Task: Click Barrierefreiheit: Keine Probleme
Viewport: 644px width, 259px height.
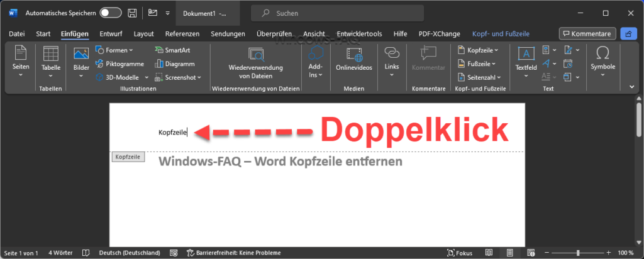Action: click(234, 253)
